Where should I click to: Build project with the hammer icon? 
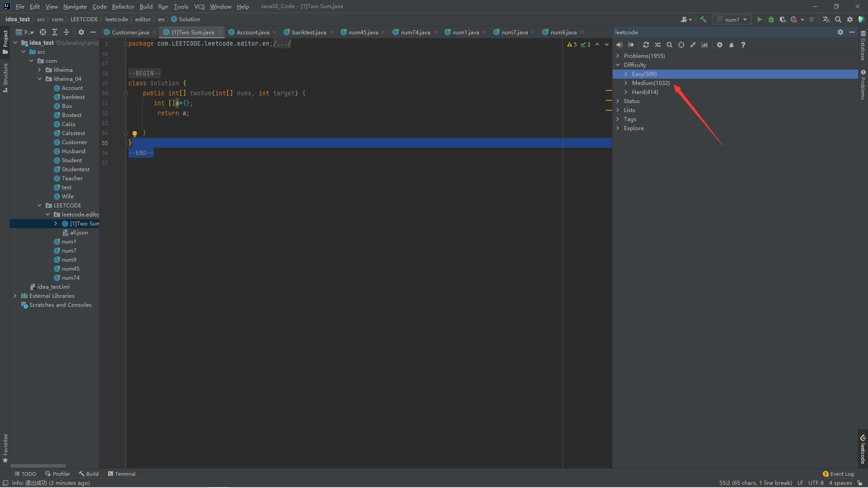[703, 19]
